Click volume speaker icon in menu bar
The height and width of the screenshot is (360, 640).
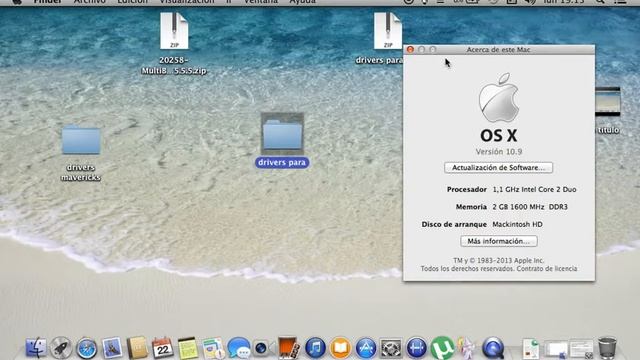click(530, 2)
